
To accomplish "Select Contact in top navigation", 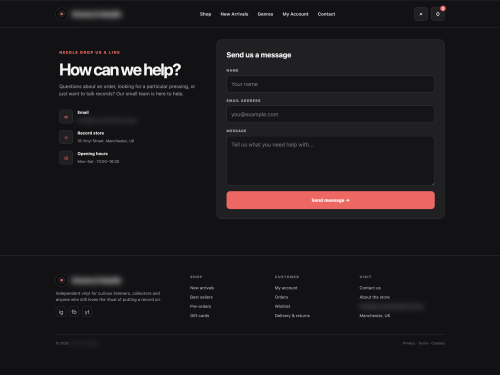I will click(326, 14).
